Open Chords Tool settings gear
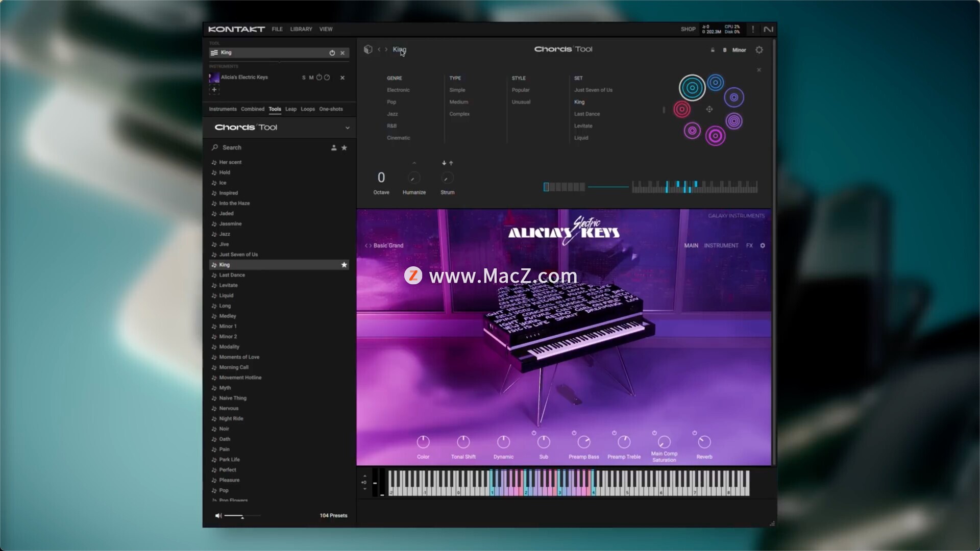Screen dimensions: 980x551 (x=759, y=50)
